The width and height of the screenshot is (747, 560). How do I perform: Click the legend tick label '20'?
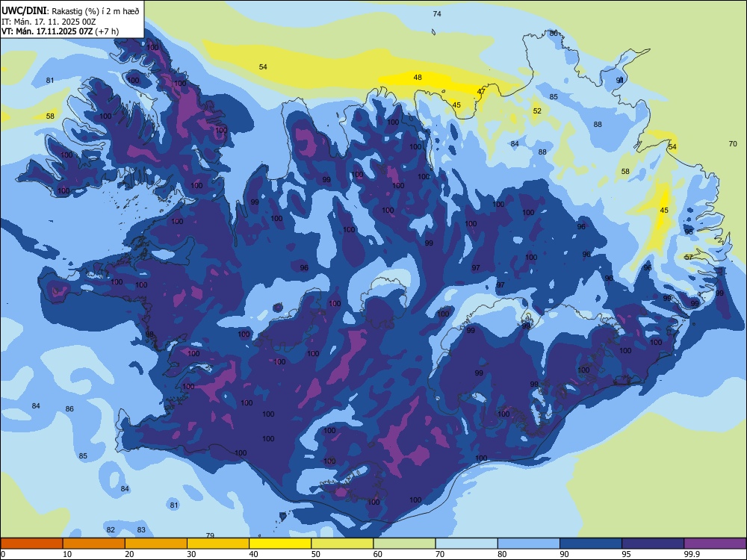coord(129,554)
